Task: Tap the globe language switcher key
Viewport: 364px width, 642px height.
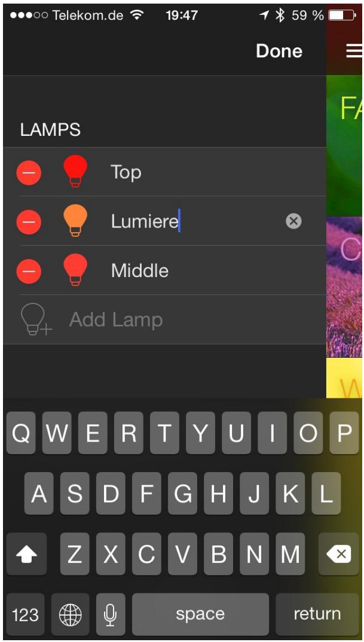Action: (x=71, y=614)
